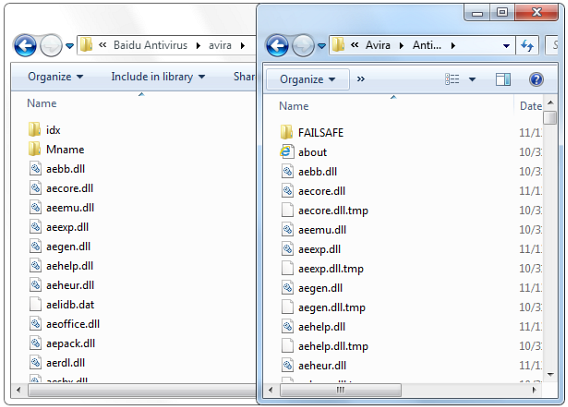Screen dimensions: 568x407
Task: Select the about HTML file
Action: 304,152
